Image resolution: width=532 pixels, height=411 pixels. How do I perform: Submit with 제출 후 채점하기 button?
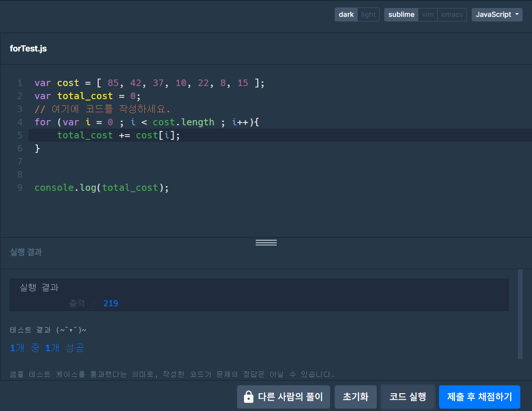pos(480,397)
